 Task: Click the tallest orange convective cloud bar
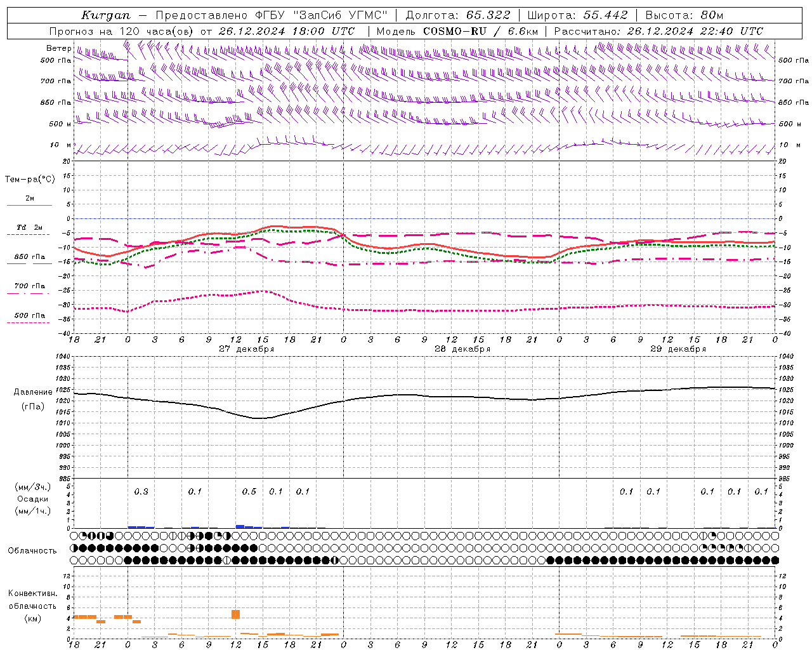(x=235, y=614)
